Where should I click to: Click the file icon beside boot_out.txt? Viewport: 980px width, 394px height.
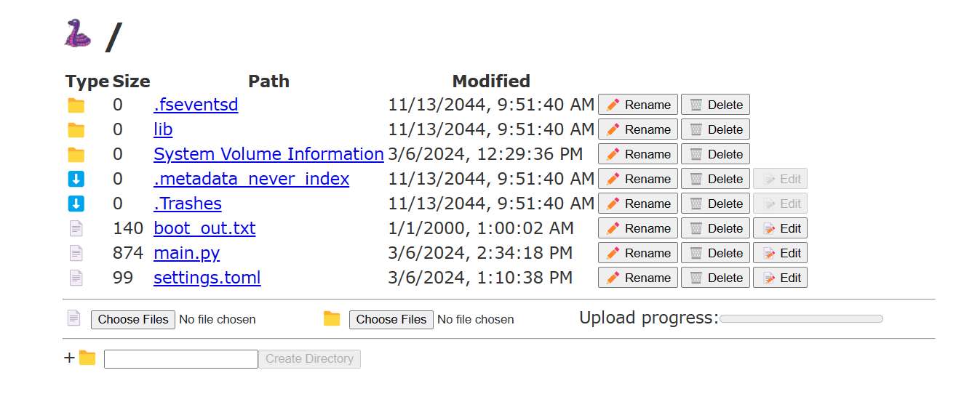click(x=76, y=228)
